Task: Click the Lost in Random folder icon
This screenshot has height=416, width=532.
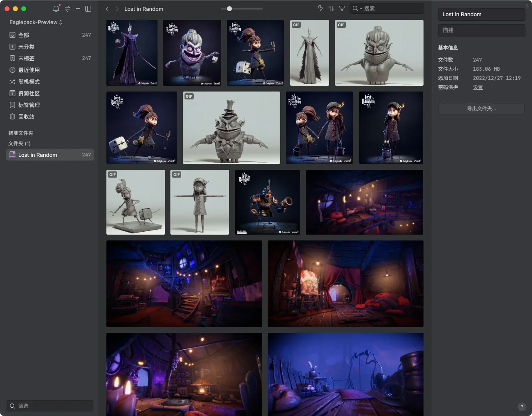Action: [x=12, y=155]
